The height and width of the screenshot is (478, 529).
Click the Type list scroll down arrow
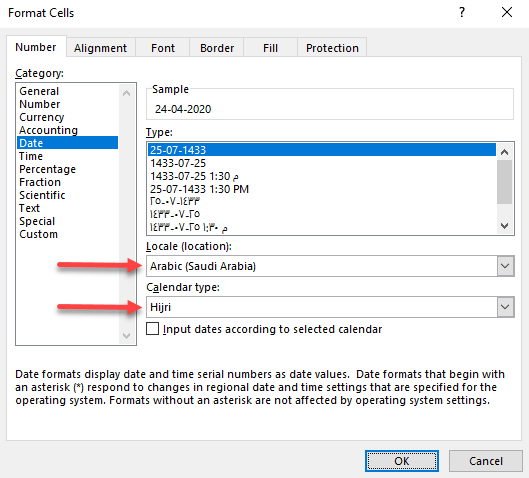(504, 225)
